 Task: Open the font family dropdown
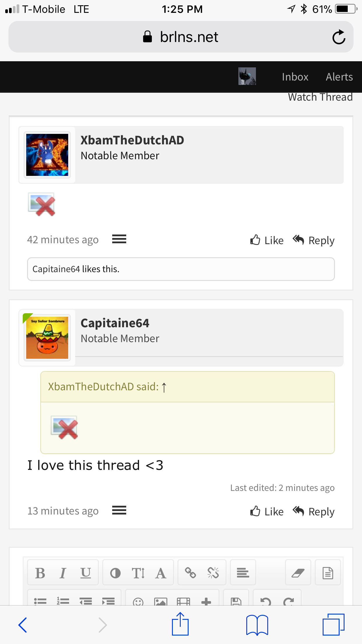[161, 573]
